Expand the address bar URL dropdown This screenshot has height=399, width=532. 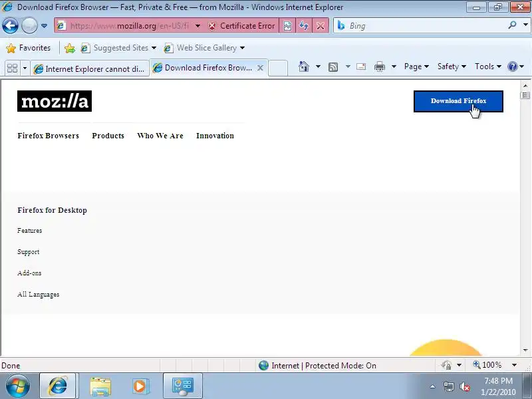pos(198,26)
